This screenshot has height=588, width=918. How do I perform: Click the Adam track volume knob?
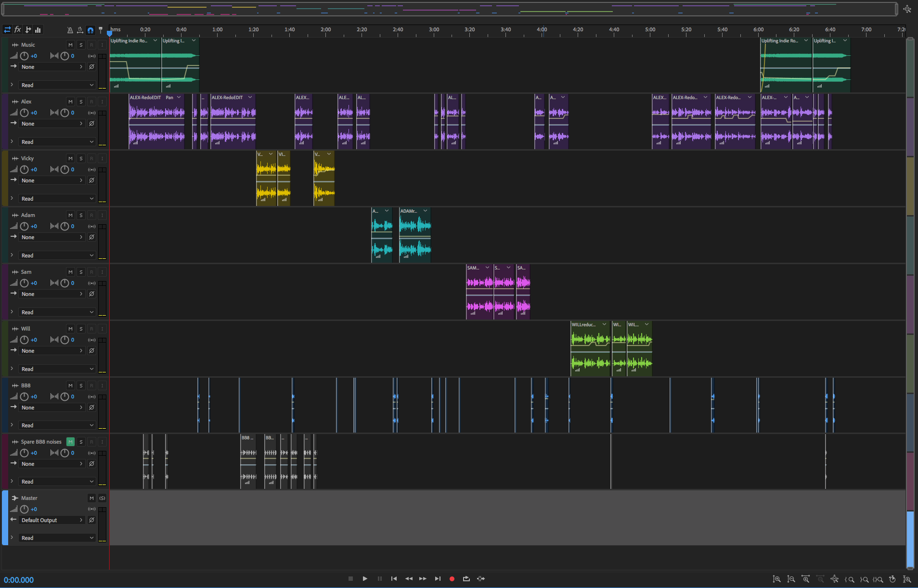coord(24,226)
